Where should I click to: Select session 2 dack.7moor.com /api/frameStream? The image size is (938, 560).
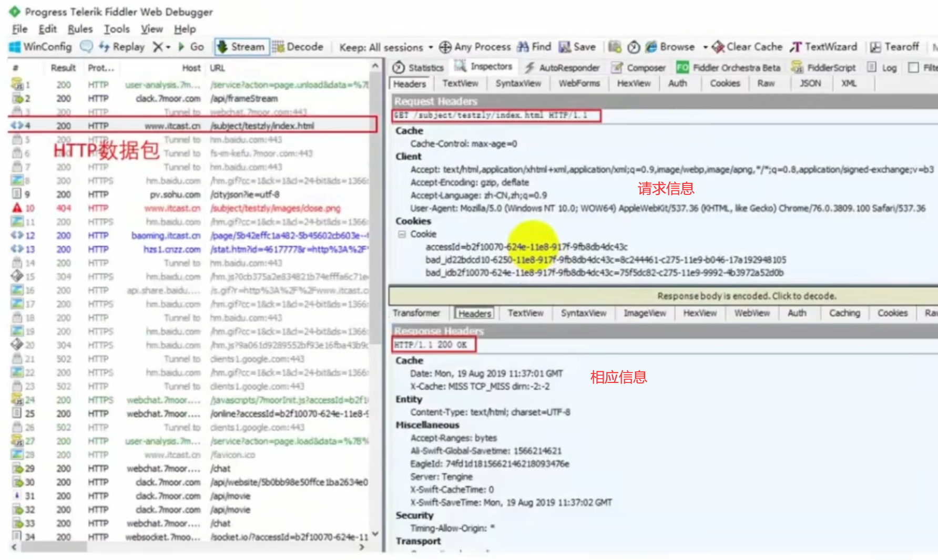click(x=190, y=99)
